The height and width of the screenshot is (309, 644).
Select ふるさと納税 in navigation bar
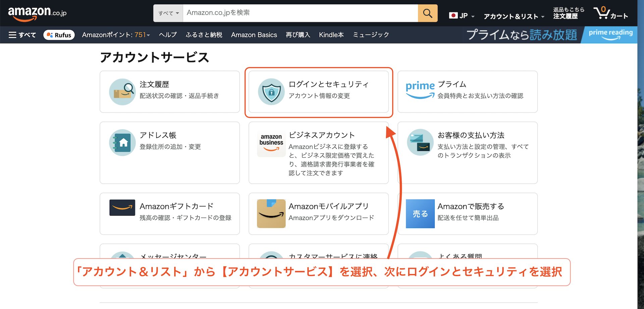point(204,35)
